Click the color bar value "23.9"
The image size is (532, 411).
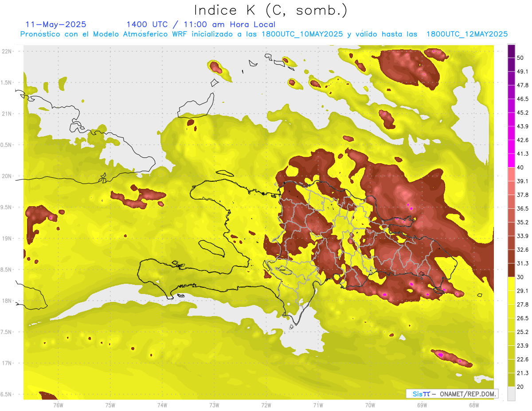pos(523,346)
